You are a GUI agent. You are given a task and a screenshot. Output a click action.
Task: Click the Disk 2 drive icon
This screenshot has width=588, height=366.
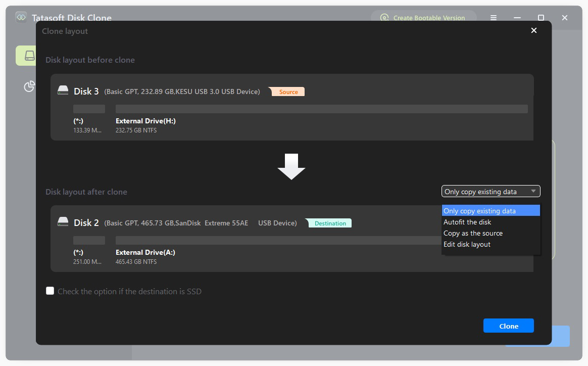pos(63,221)
